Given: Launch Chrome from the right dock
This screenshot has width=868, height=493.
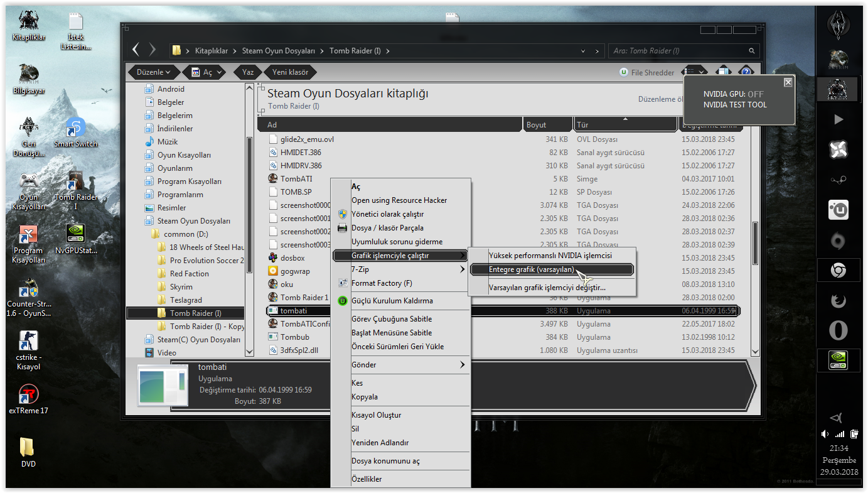Looking at the screenshot, I should coord(839,270).
